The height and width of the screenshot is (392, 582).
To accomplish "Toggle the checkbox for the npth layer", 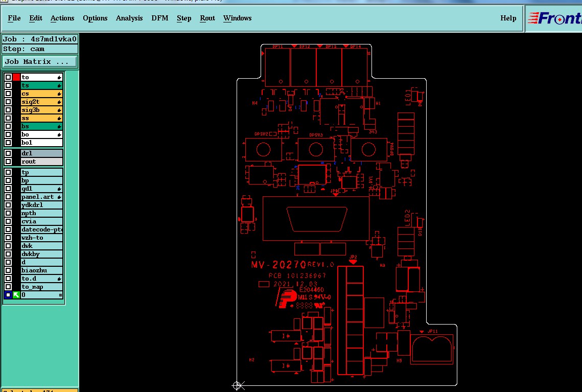I will 8,213.
